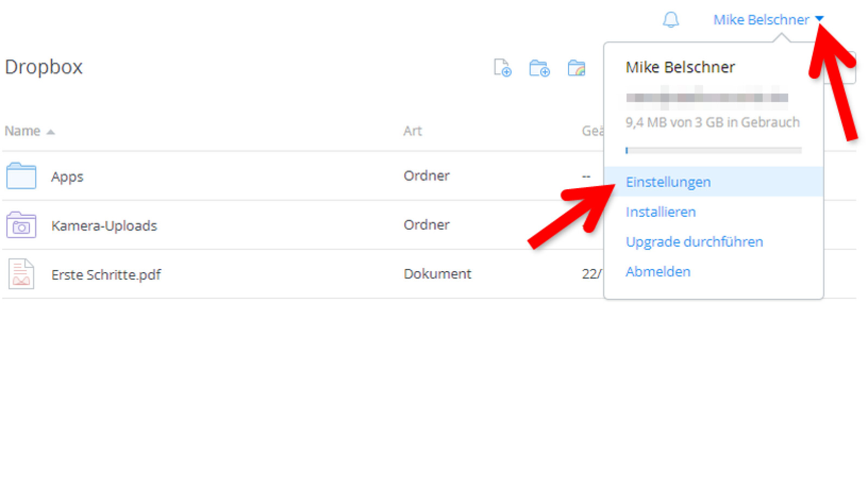This screenshot has height=488, width=868.
Task: Click the storage usage progress bar
Action: coord(713,150)
